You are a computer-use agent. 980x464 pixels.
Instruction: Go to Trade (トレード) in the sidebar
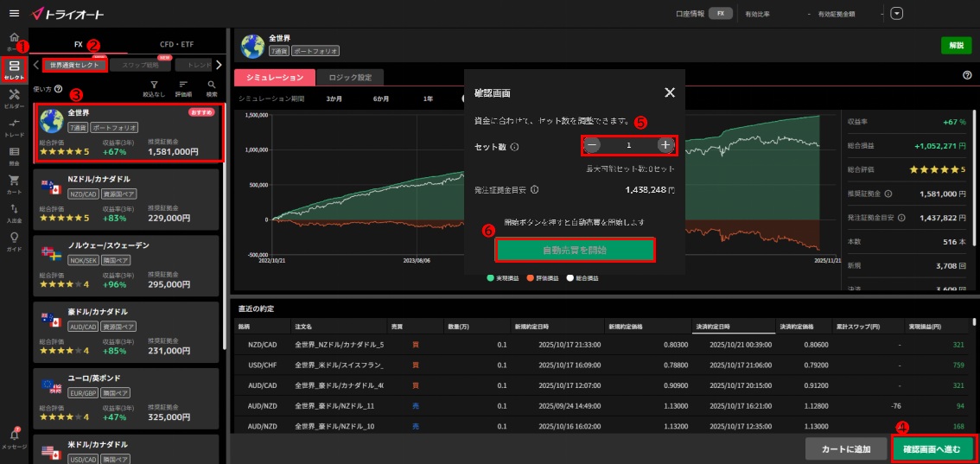[14, 127]
